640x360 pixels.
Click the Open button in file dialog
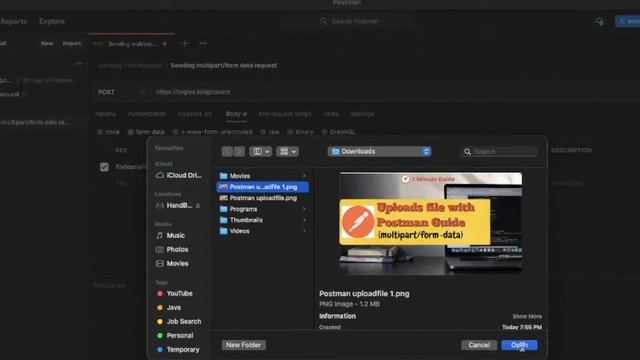coord(519,345)
